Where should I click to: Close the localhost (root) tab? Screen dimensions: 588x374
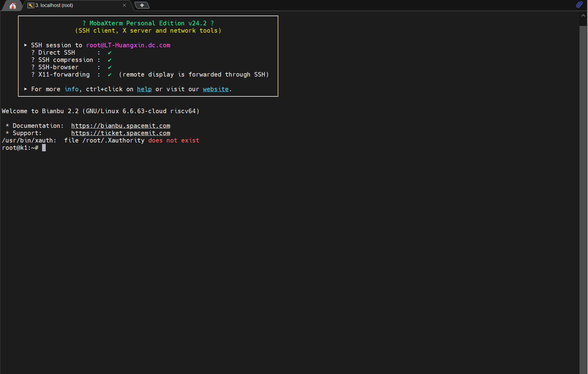(x=124, y=5)
